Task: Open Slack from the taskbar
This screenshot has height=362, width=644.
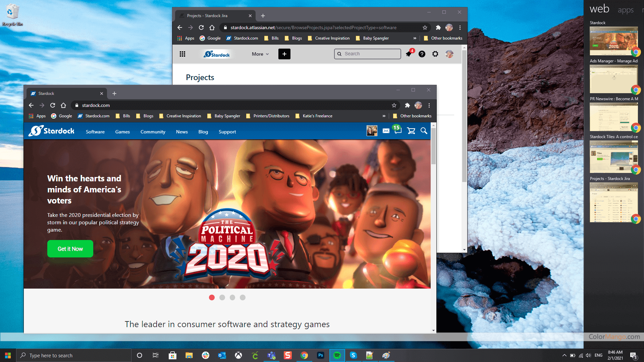Action: tap(206, 355)
